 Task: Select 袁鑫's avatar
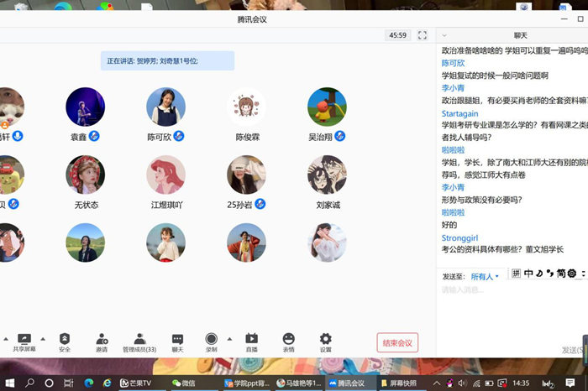click(85, 107)
